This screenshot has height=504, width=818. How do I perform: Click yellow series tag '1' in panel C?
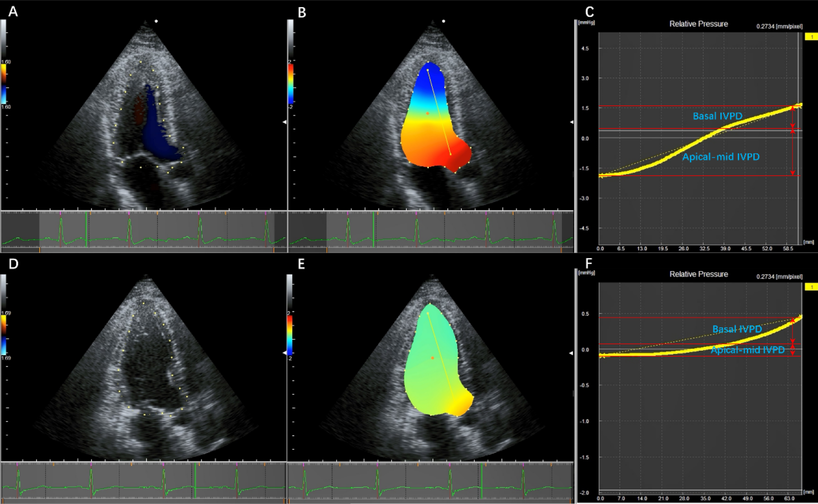811,37
